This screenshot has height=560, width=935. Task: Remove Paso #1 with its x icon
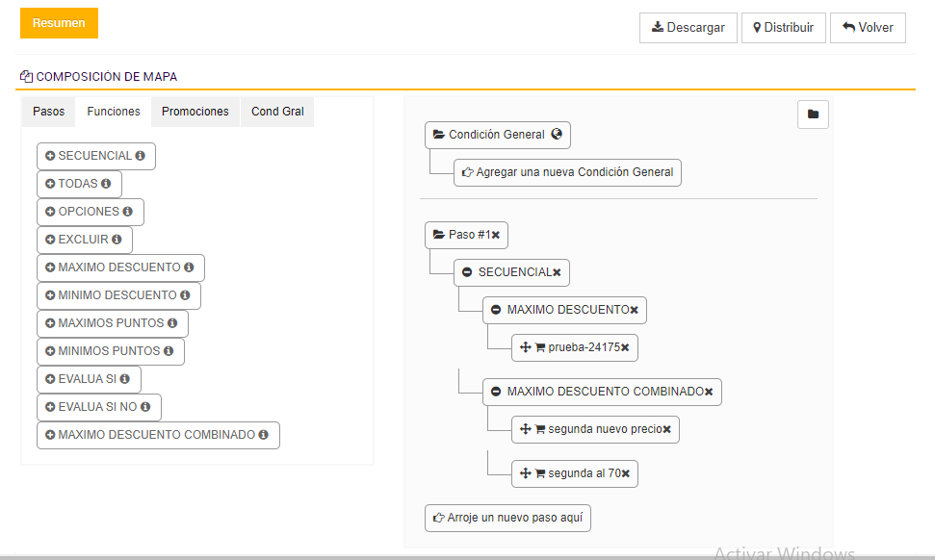[x=496, y=235]
